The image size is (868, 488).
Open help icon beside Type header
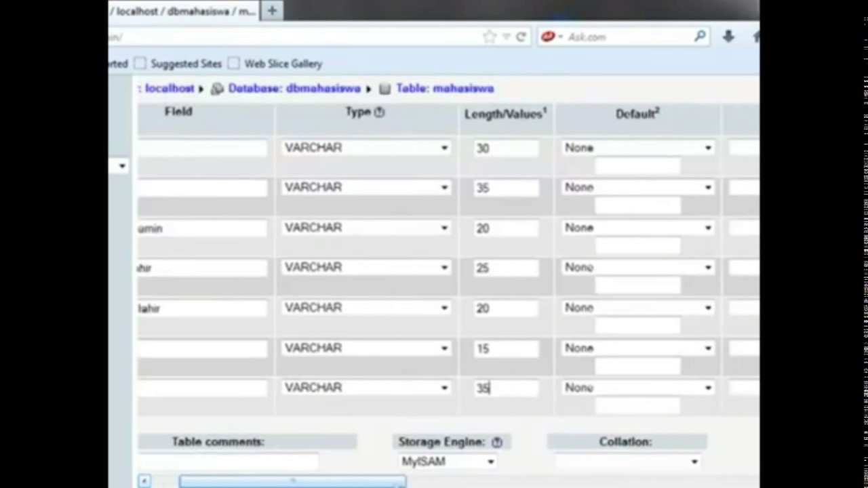pyautogui.click(x=379, y=112)
